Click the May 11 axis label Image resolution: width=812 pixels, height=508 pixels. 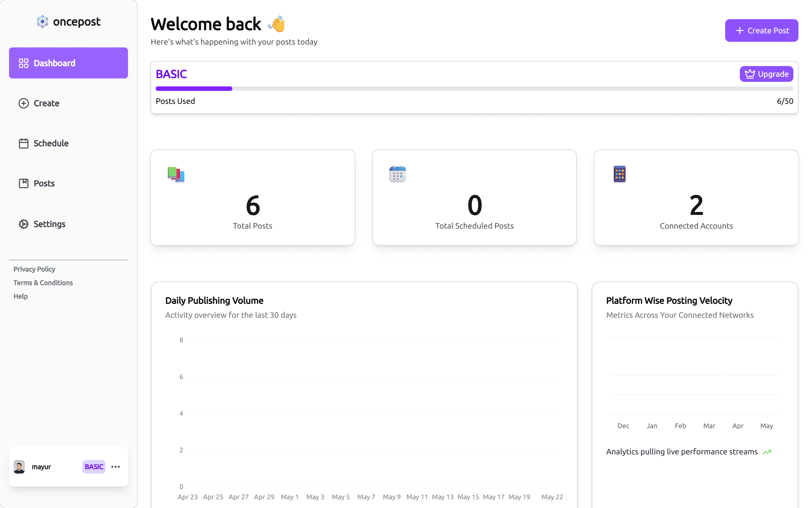(417, 497)
